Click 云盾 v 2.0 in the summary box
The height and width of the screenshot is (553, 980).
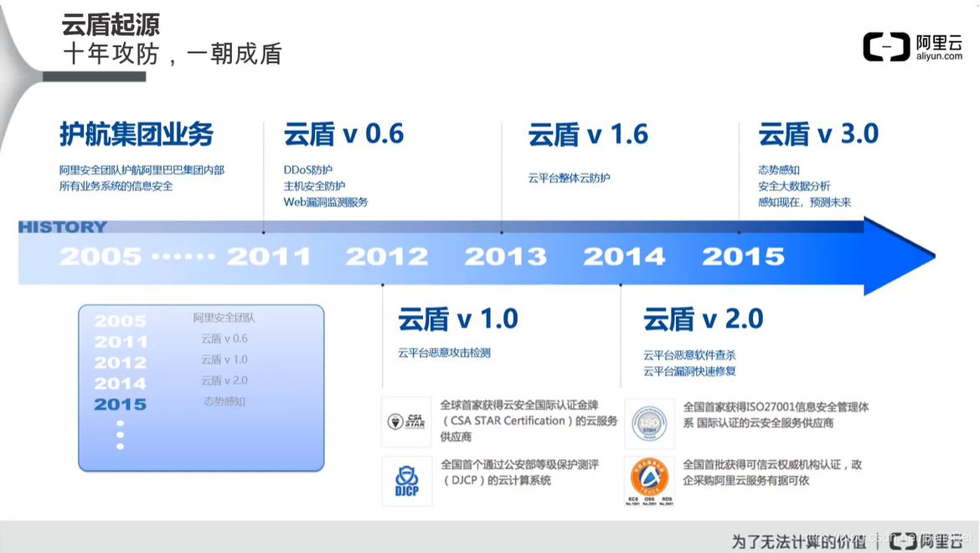(x=224, y=380)
